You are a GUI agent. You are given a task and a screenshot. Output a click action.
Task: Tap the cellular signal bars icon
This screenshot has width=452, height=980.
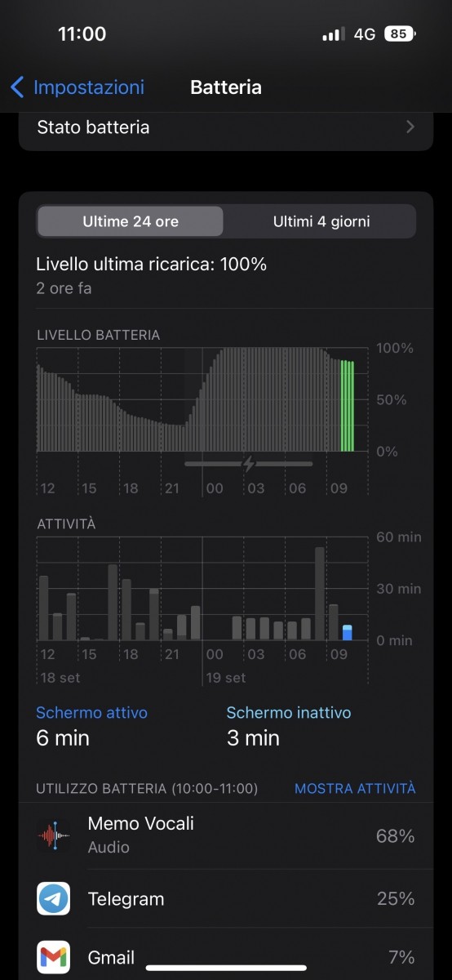point(333,34)
